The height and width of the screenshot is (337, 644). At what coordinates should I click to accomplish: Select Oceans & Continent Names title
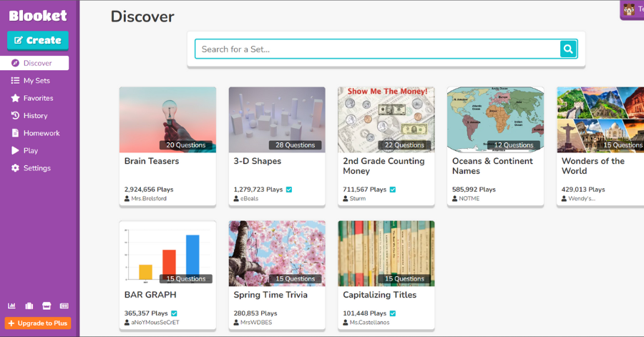(x=492, y=166)
